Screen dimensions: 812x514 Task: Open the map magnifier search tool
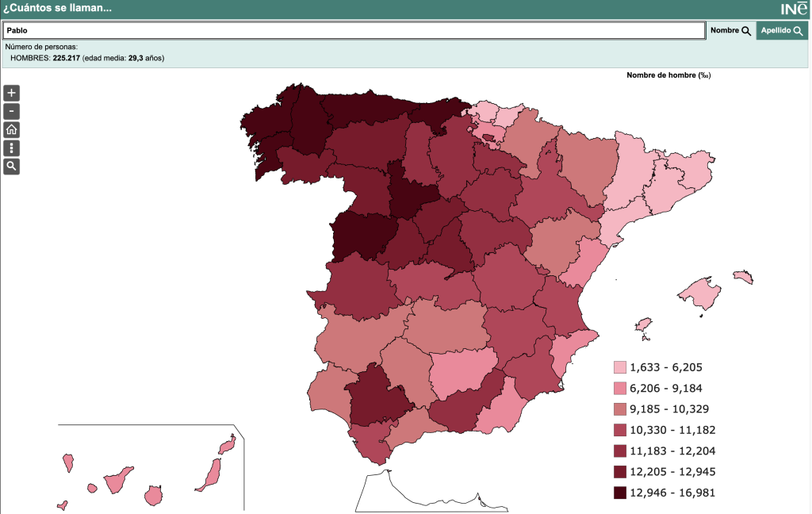click(x=11, y=167)
